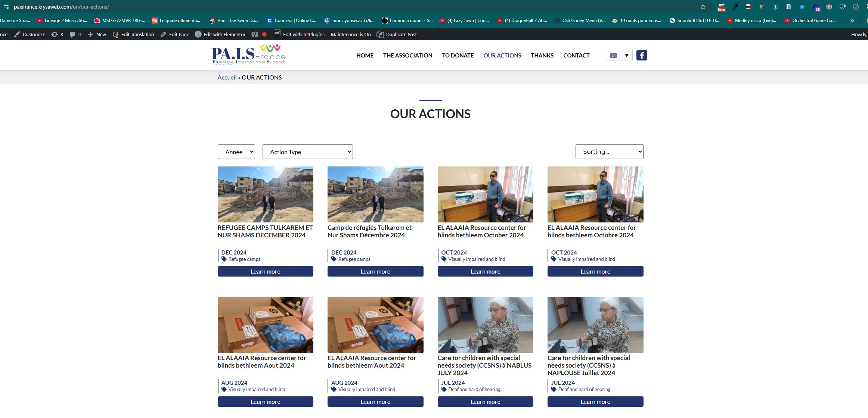Expand the Action Type dropdown
This screenshot has width=868, height=418.
point(307,152)
